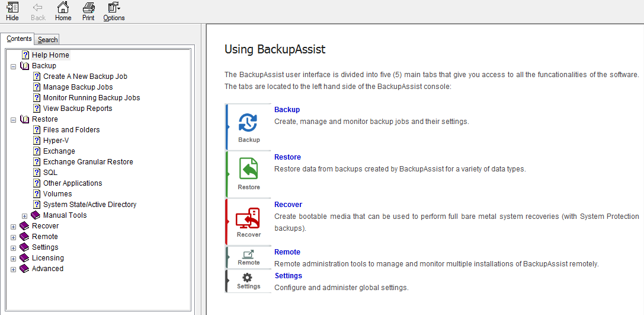Image resolution: width=644 pixels, height=315 pixels.
Task: Switch to the Contents tab
Action: tap(19, 39)
